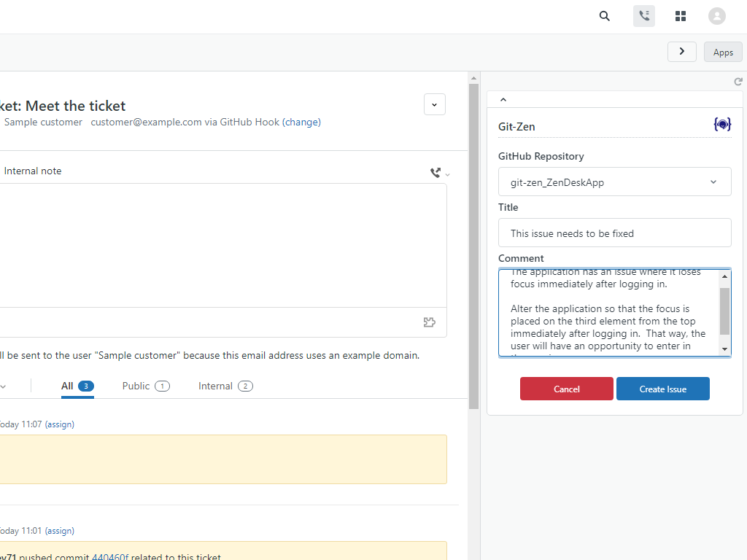Image resolution: width=747 pixels, height=560 pixels.
Task: Open the GitHub Repository dropdown
Action: [x=614, y=182]
